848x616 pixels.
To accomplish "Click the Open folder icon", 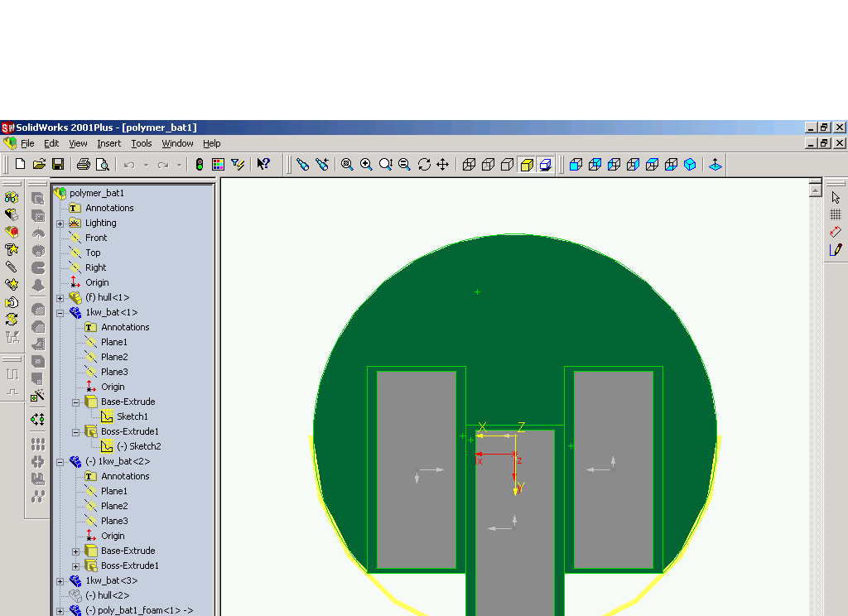I will click(39, 165).
